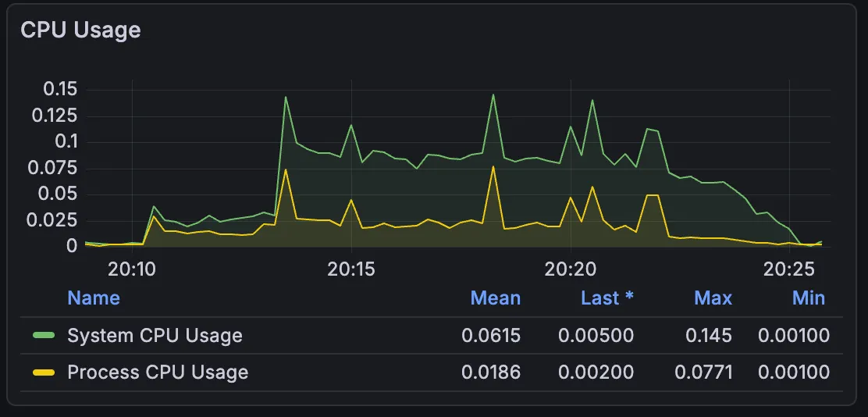The image size is (868, 417).
Task: Click the 0.15 y-axis label
Action: pos(60,89)
